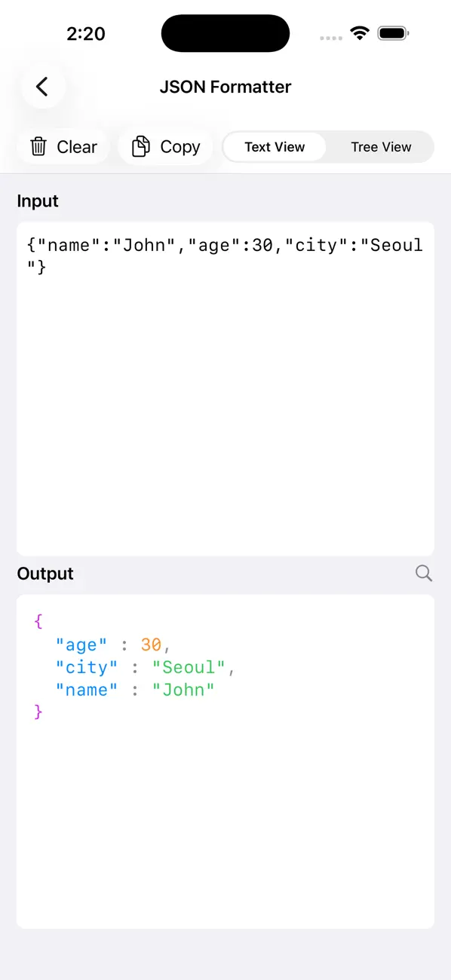Keep Text View mode selected
The image size is (451, 980).
point(275,146)
